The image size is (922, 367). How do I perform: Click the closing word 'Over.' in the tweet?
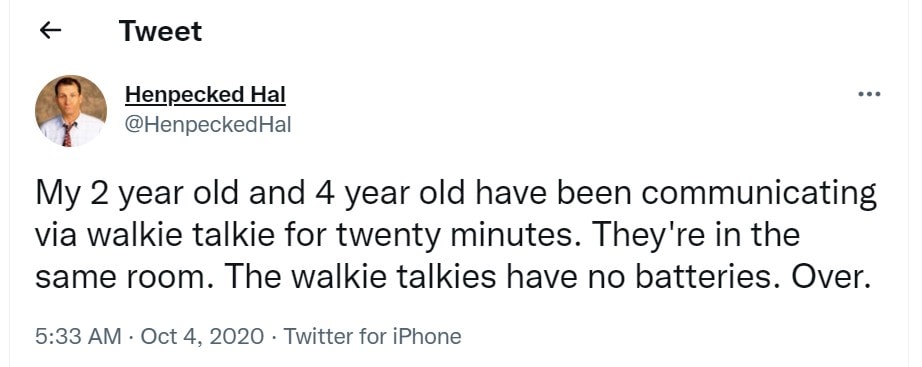pos(830,277)
